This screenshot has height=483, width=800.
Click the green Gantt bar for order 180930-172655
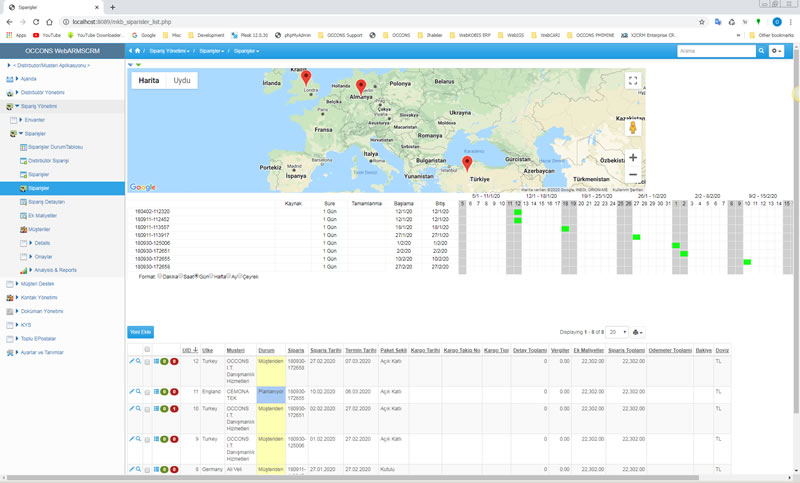coord(747,262)
